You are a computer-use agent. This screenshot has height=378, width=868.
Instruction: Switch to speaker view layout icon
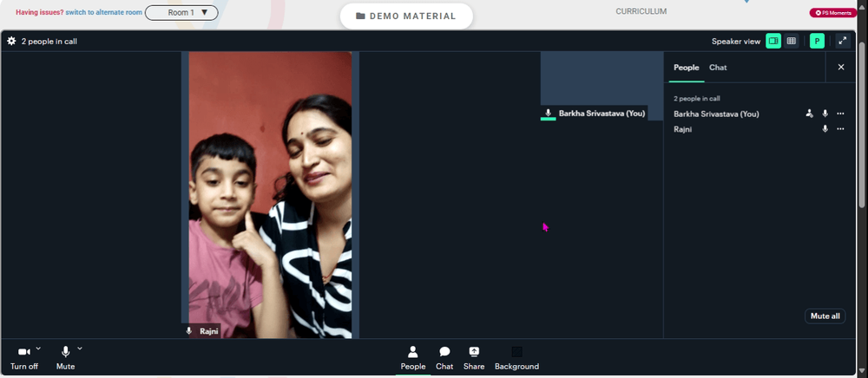click(773, 41)
